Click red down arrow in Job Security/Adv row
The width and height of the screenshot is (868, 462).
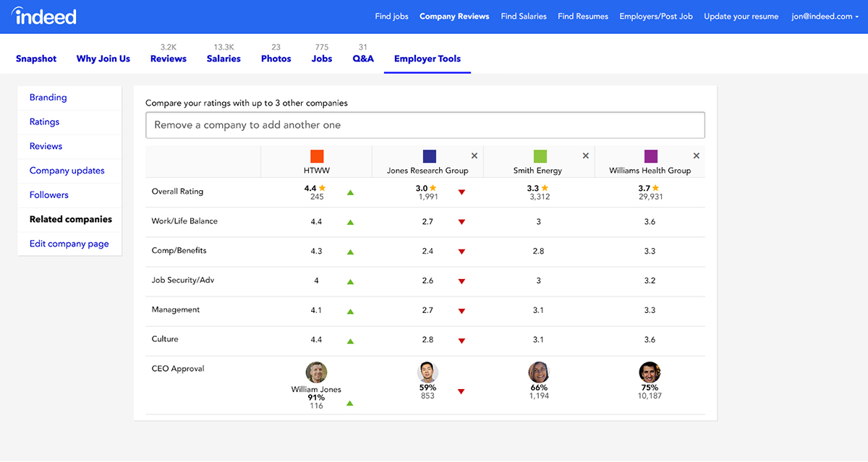tap(461, 281)
